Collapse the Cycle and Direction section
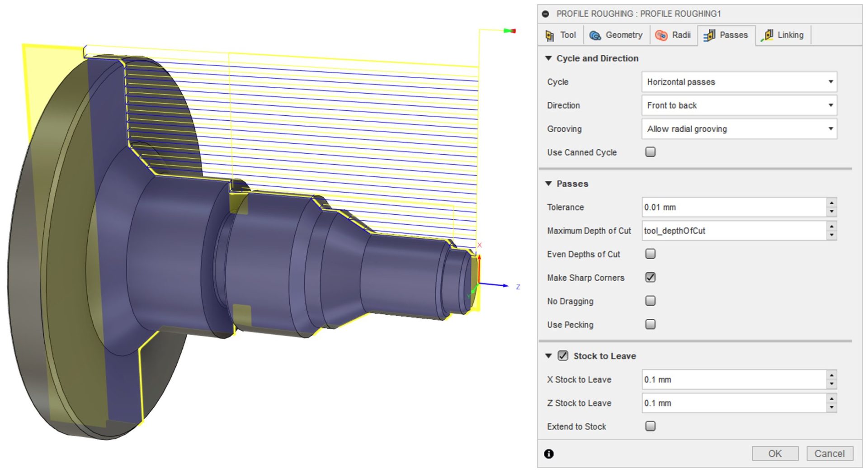The width and height of the screenshot is (868, 473). 549,58
